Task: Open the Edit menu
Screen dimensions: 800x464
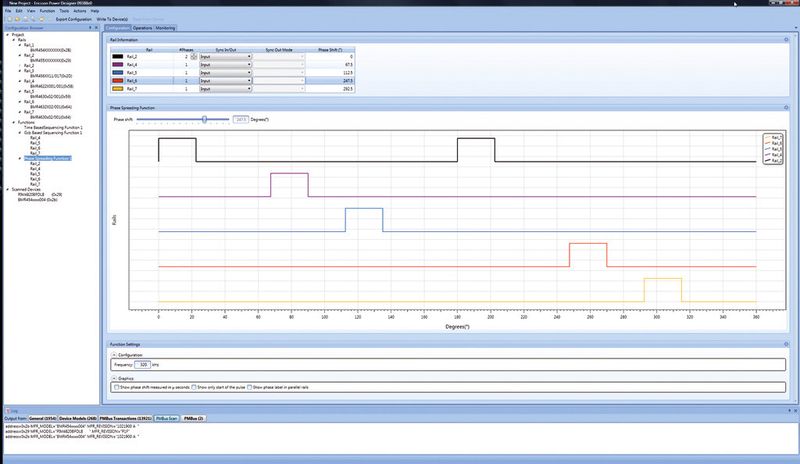Action: 19,11
